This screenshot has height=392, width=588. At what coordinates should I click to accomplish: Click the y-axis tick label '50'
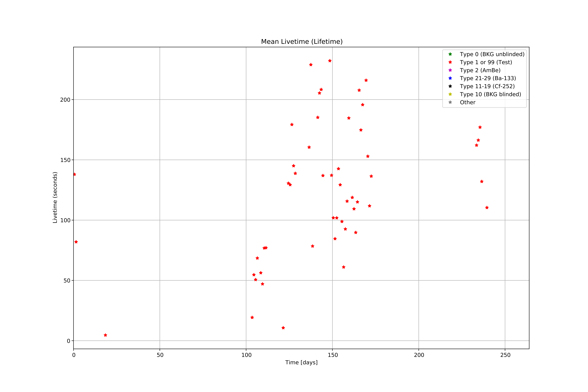click(67, 280)
